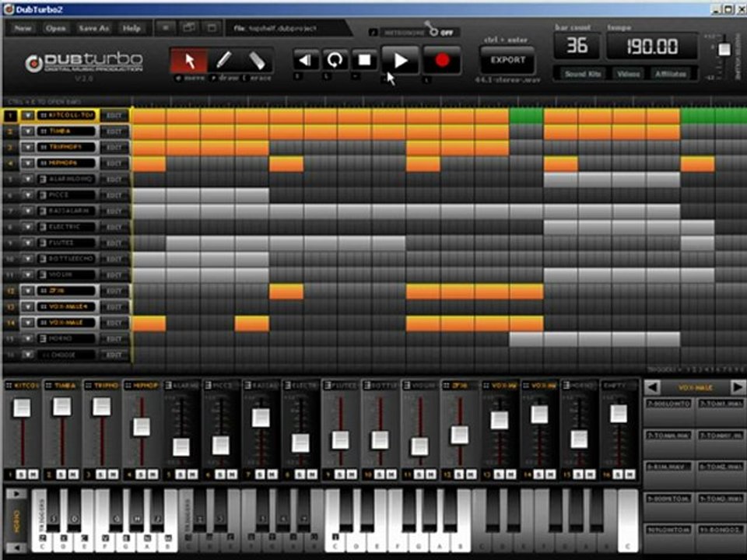Click the metronome note icon
747x560 pixels.
coord(373,33)
